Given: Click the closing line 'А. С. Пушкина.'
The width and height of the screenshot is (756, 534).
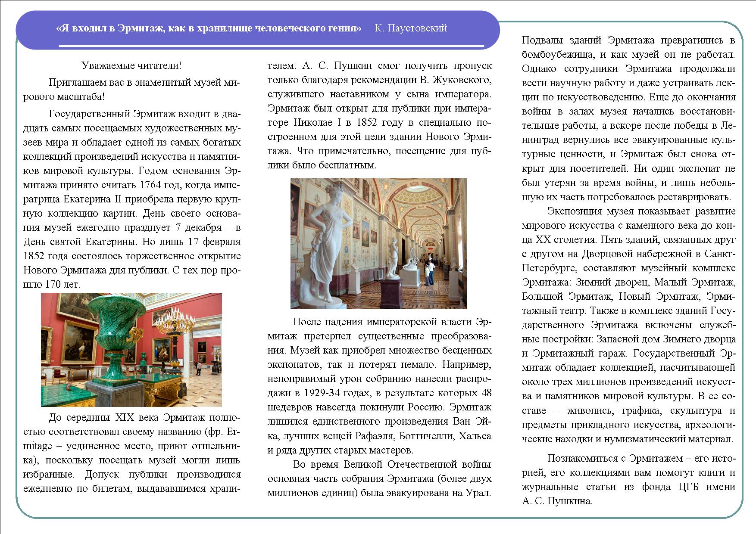Looking at the screenshot, I should 557,501.
